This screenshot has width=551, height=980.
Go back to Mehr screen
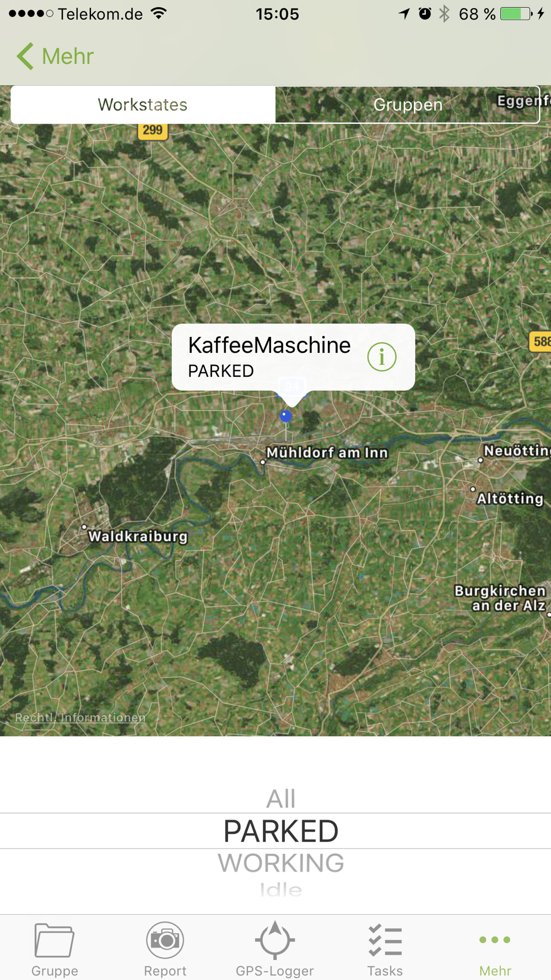(x=55, y=56)
